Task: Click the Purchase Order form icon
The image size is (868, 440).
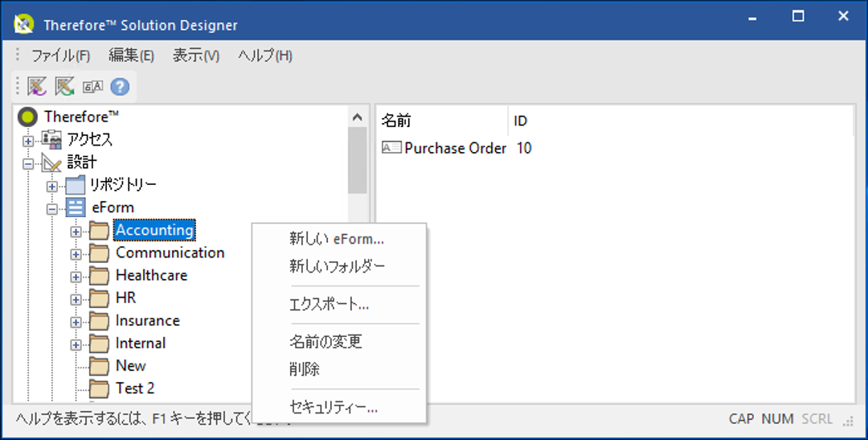Action: pos(391,147)
